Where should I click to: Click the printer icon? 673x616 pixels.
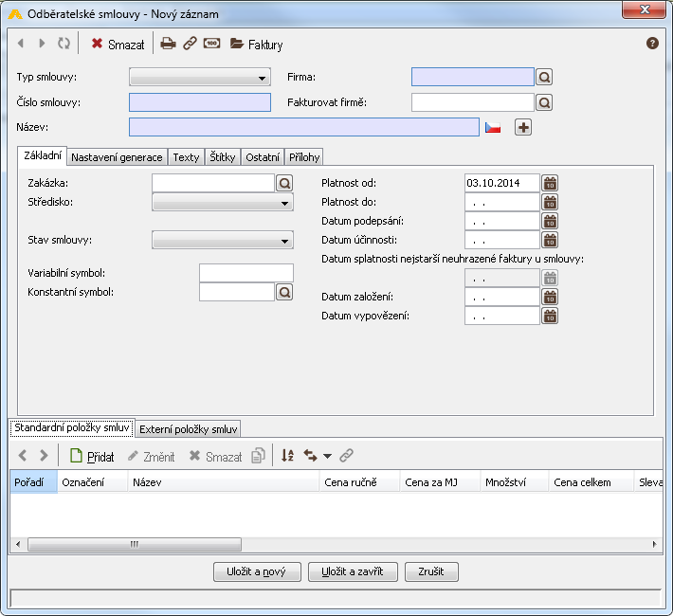tap(168, 44)
